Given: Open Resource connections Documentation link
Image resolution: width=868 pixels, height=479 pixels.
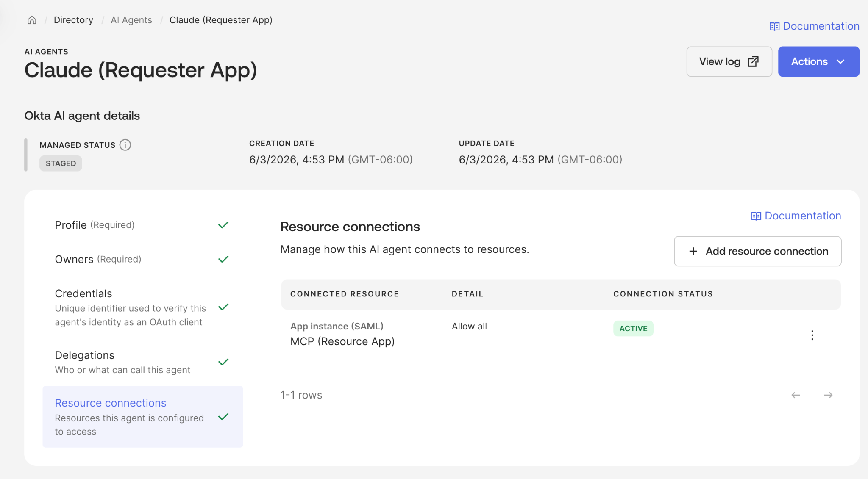Looking at the screenshot, I should tap(796, 216).
